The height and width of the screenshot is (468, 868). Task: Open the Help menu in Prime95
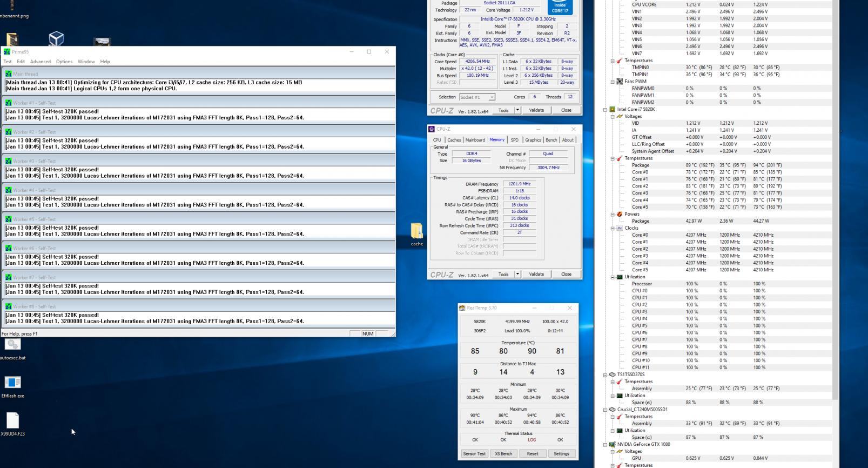point(105,62)
